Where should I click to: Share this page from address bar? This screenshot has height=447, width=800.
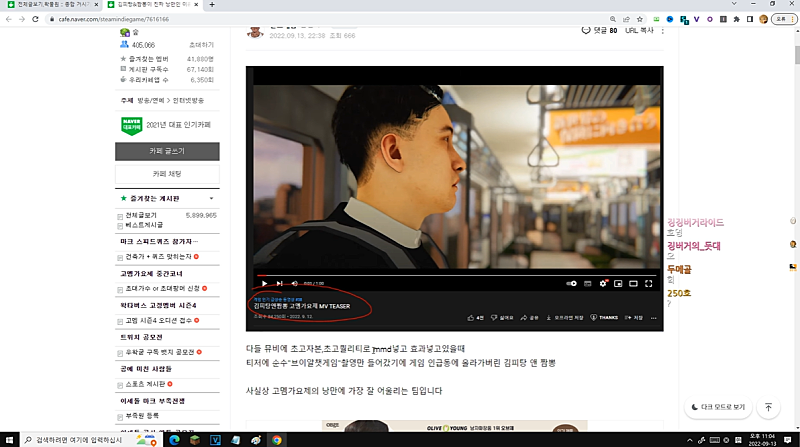pos(626,19)
